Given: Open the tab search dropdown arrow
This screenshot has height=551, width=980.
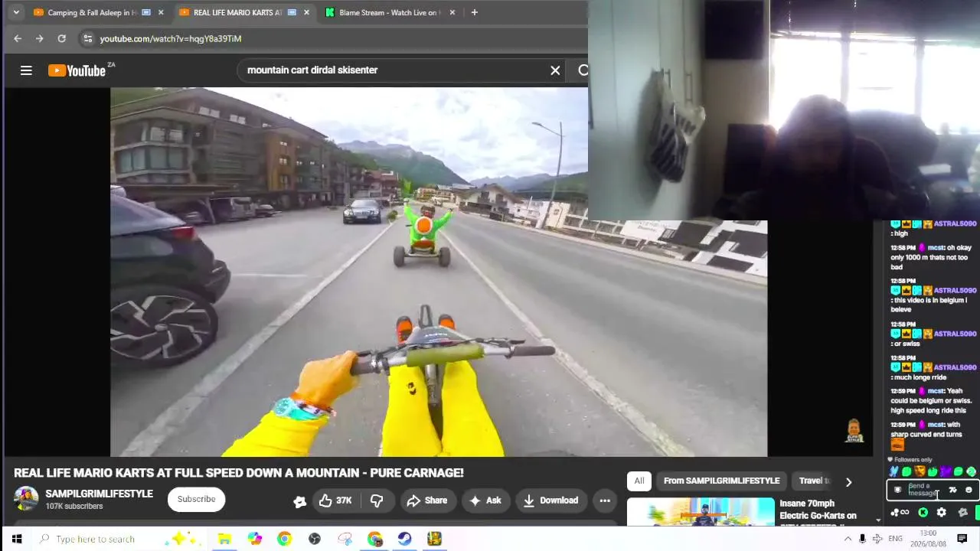Looking at the screenshot, I should [x=16, y=12].
